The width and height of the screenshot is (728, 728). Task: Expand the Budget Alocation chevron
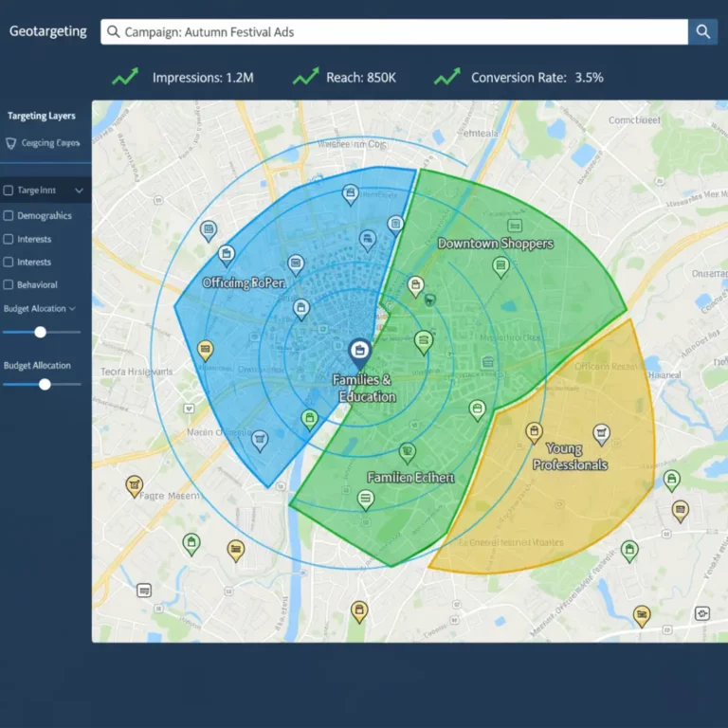[x=72, y=309]
